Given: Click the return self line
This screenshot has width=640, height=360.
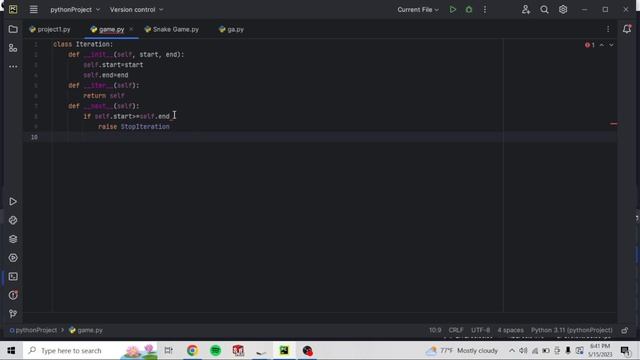Looking at the screenshot, I should click(x=104, y=96).
